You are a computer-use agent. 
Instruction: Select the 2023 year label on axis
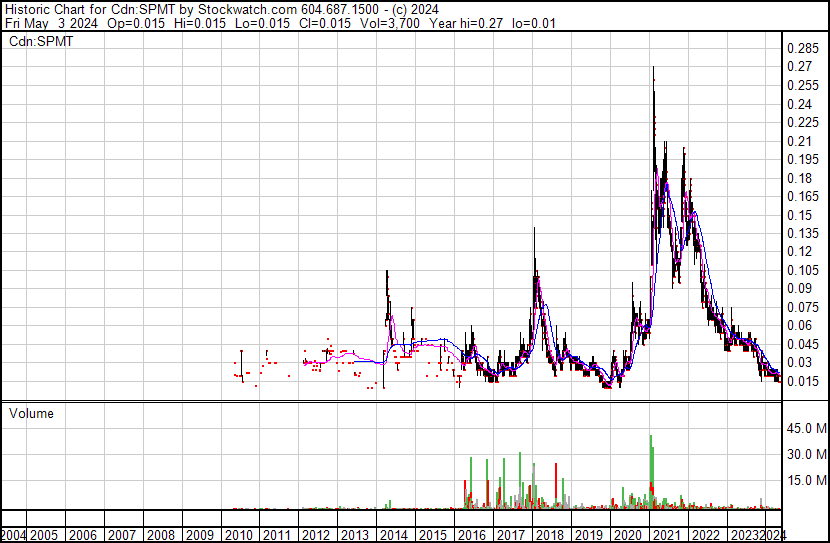(x=744, y=535)
